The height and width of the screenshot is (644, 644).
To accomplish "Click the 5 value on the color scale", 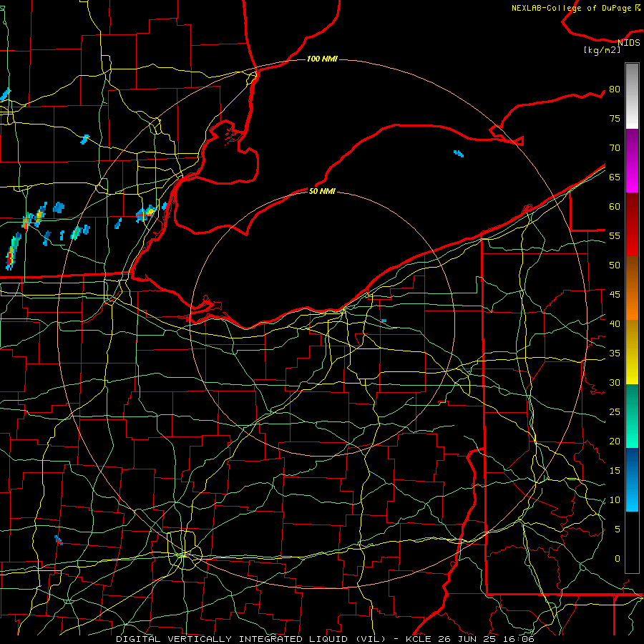I will [x=618, y=529].
